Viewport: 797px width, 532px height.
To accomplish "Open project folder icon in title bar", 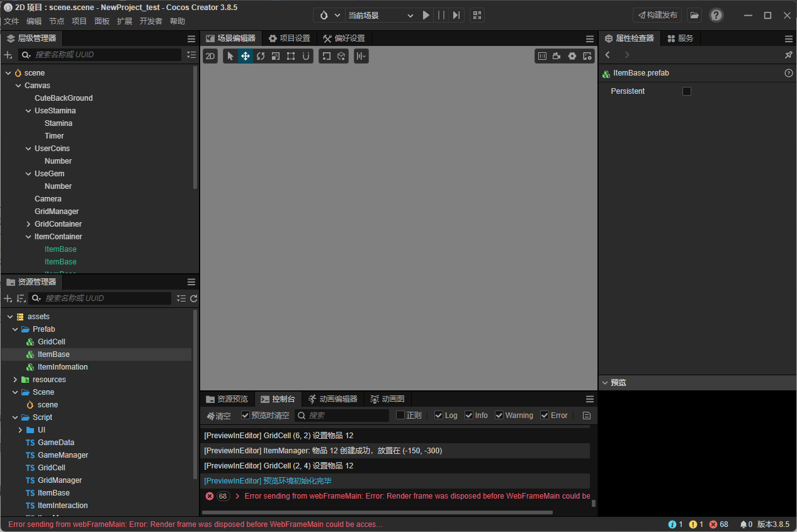I will pos(694,15).
